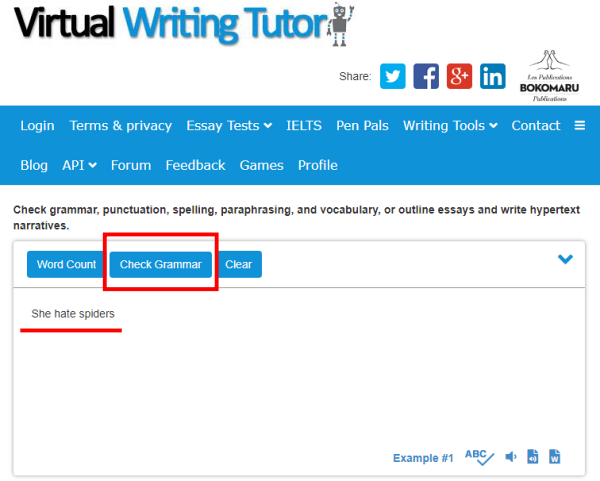The image size is (600, 481).
Task: Share on Facebook icon
Action: point(426,76)
